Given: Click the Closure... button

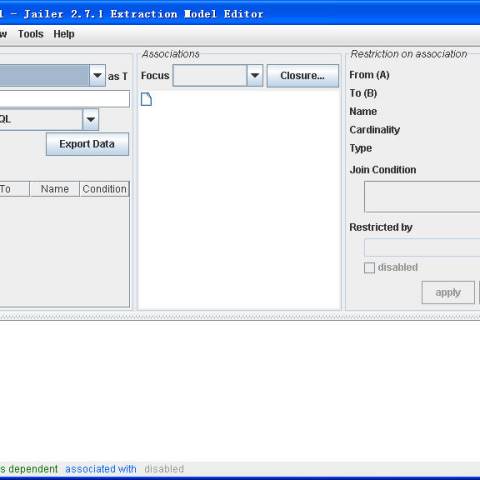Looking at the screenshot, I should click(x=303, y=76).
